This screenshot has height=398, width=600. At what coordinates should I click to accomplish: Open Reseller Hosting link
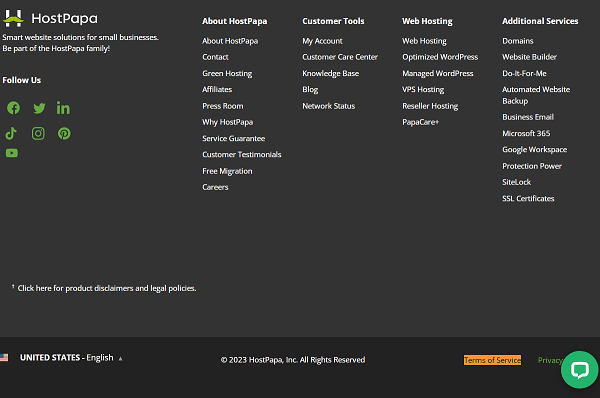(430, 106)
